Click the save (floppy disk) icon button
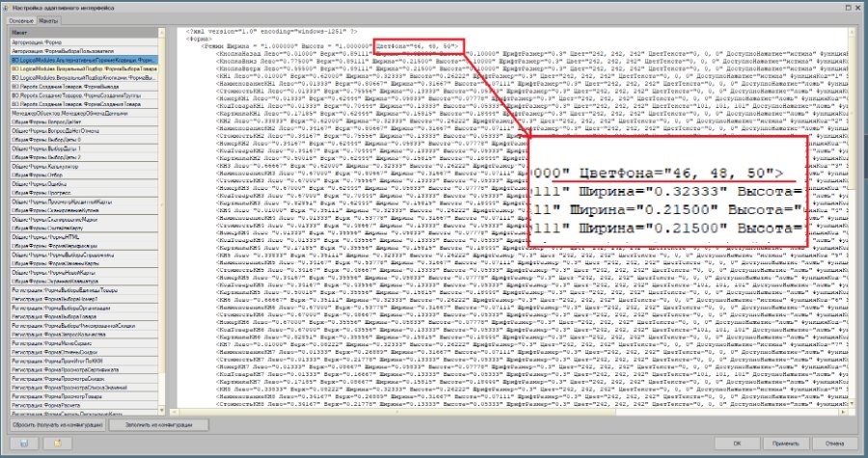 24,444
